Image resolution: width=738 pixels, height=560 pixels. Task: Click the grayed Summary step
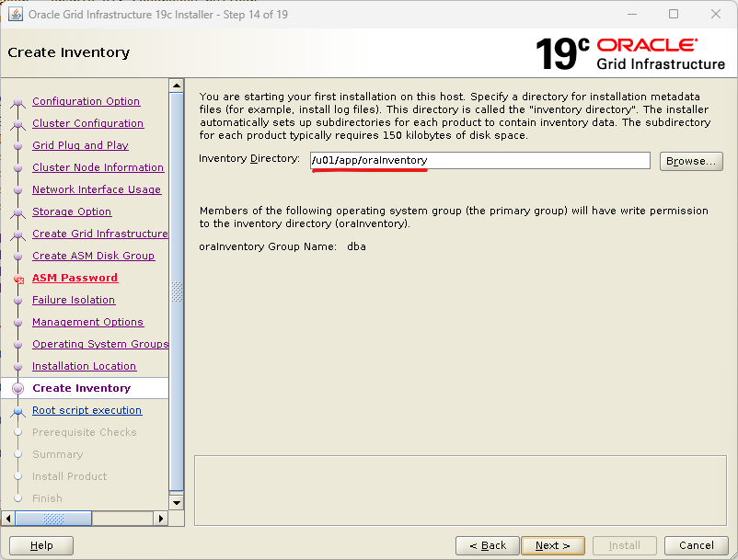[x=57, y=454]
